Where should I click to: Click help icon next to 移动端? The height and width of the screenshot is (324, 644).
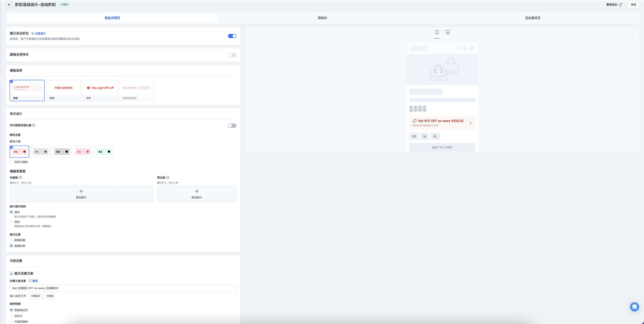point(168,178)
